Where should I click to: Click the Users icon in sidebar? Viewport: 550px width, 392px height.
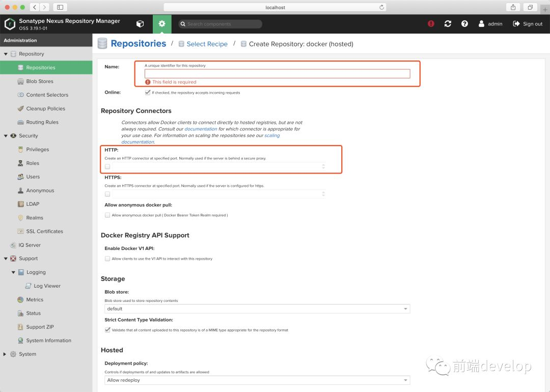pos(21,177)
